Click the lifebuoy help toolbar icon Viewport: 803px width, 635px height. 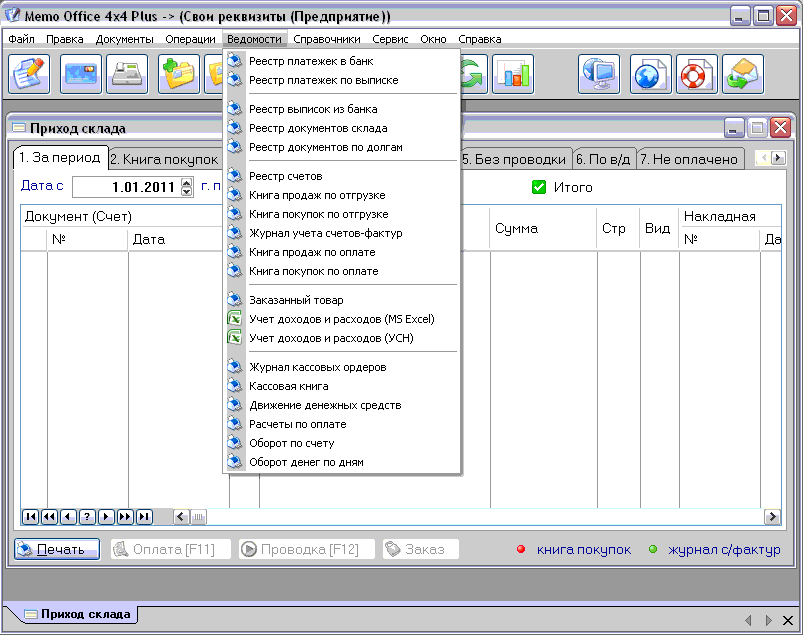click(697, 74)
